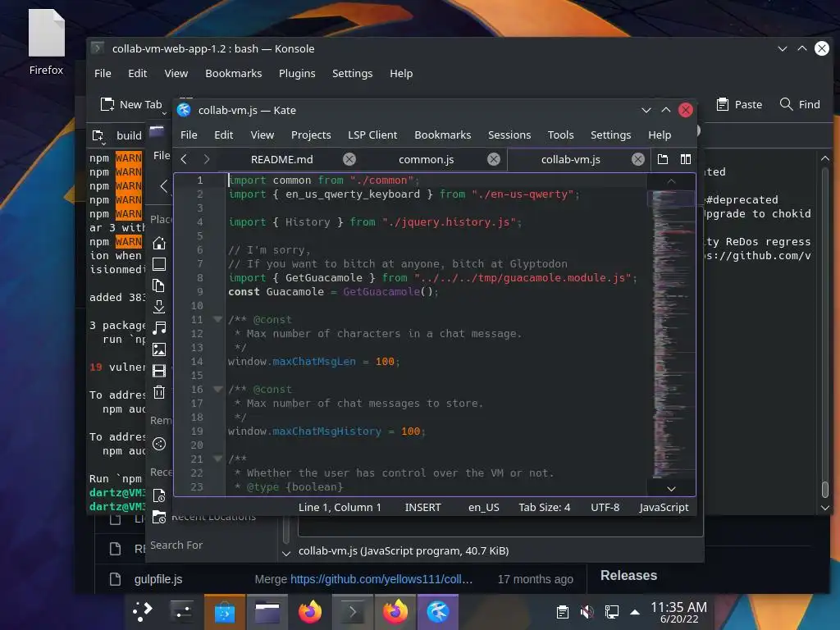Open the Tab Size: 4 indentation menu

[545, 507]
